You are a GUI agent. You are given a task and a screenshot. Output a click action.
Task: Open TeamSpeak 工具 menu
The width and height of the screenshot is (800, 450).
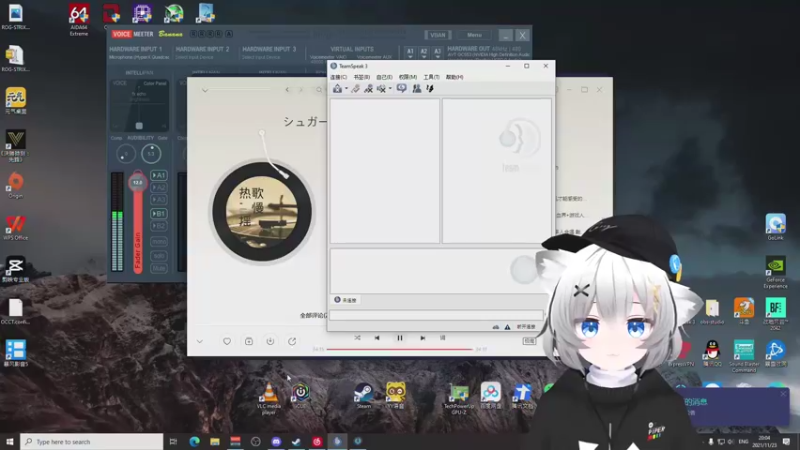coord(431,77)
